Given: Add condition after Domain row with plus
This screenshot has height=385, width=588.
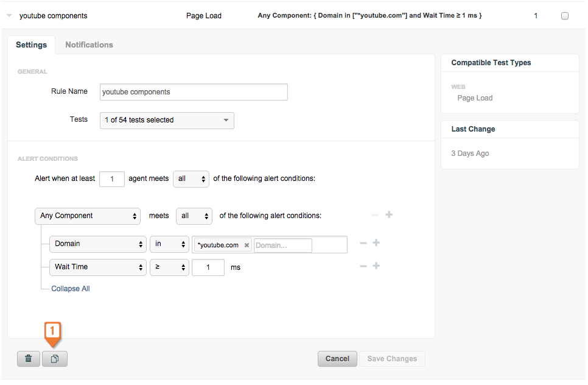Looking at the screenshot, I should 376,243.
